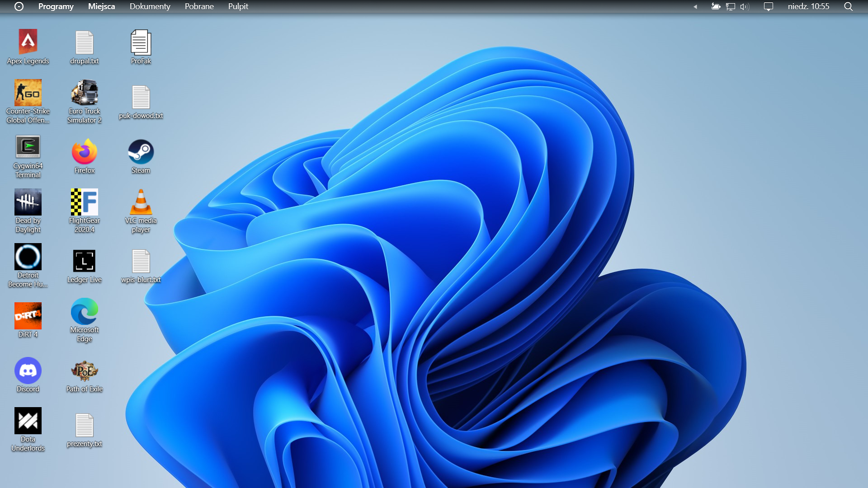This screenshot has height=488, width=868.
Task: Start Path of Exile
Action: (x=84, y=371)
